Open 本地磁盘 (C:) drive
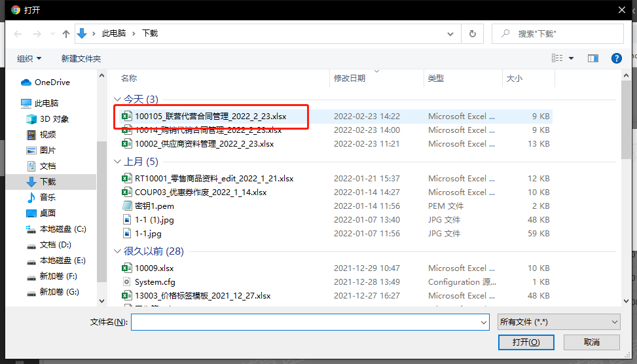Viewport: 637px width, 364px height. click(56, 229)
